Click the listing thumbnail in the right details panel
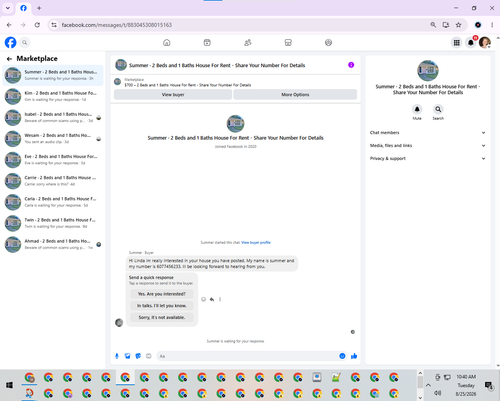The image size is (500, 401). point(428,70)
